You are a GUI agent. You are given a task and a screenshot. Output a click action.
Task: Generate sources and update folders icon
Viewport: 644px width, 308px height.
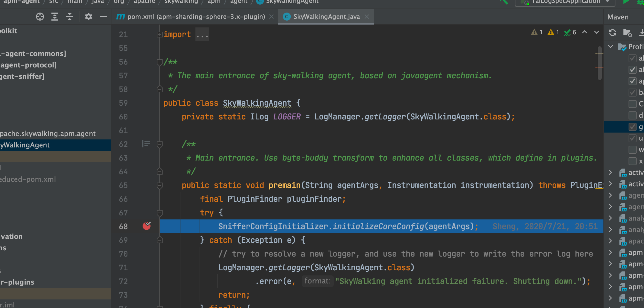[627, 33]
